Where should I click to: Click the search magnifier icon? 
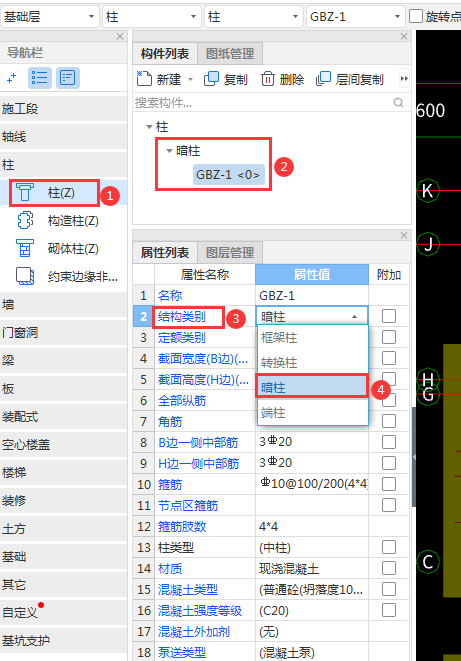(x=398, y=102)
